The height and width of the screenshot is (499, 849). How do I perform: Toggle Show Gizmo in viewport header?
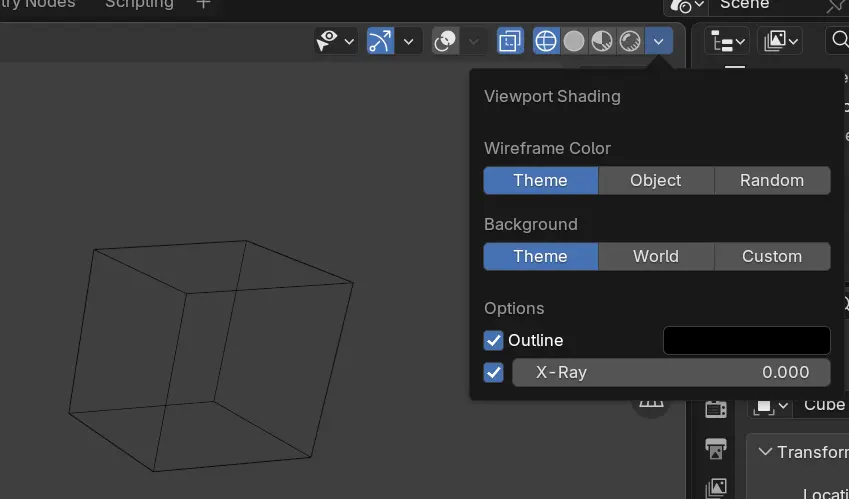pyautogui.click(x=380, y=41)
